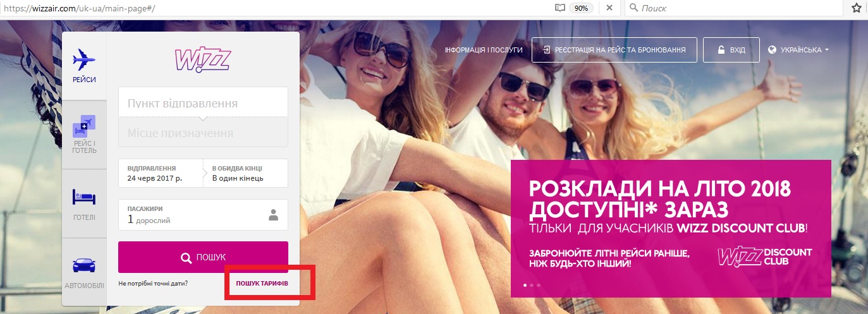Image resolution: width=868 pixels, height=314 pixels.
Task: Select the Готелі bed icon
Action: [84, 197]
